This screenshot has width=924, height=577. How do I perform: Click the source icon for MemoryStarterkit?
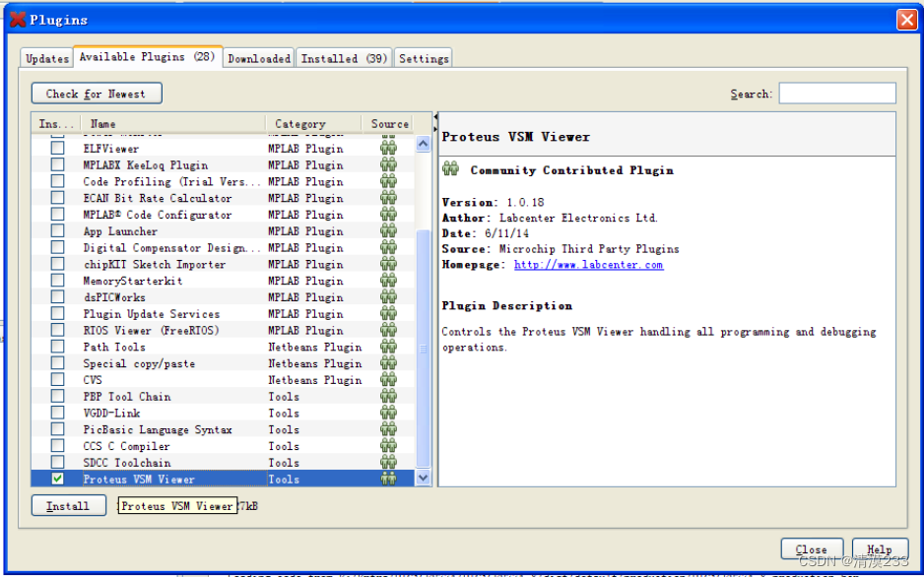click(x=388, y=281)
